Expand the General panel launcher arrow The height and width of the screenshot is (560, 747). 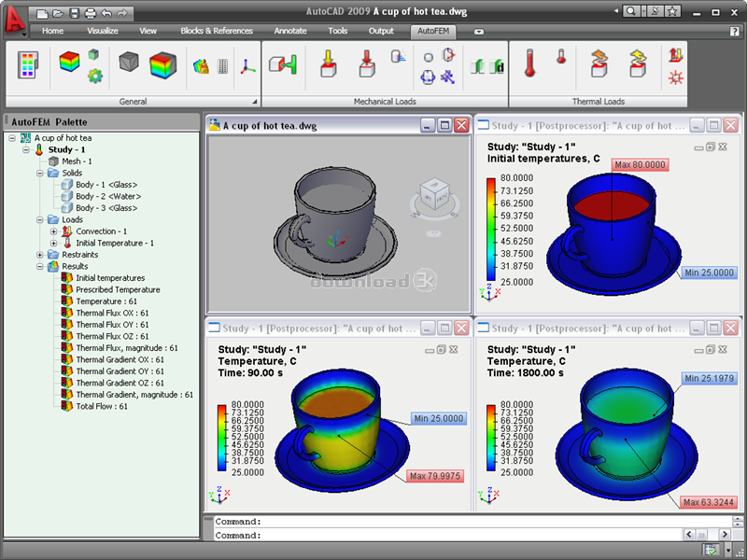[x=254, y=102]
